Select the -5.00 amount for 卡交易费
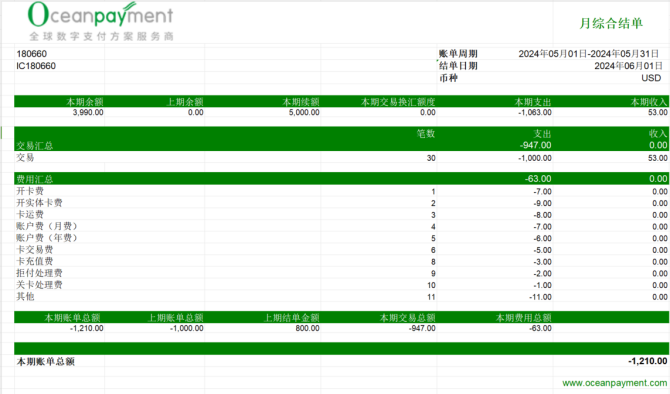This screenshot has width=670, height=394. click(x=542, y=250)
